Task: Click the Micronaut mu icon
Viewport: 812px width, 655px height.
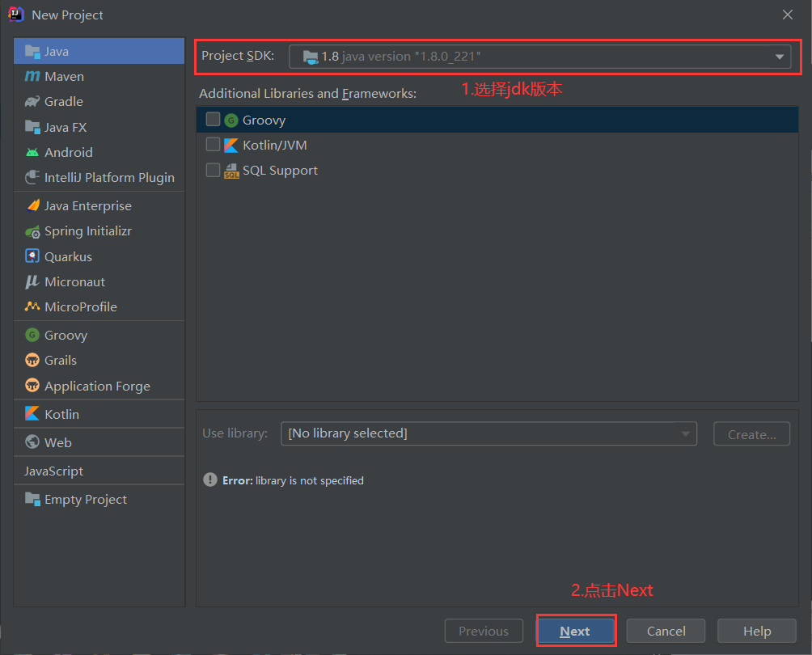Action: (x=32, y=281)
